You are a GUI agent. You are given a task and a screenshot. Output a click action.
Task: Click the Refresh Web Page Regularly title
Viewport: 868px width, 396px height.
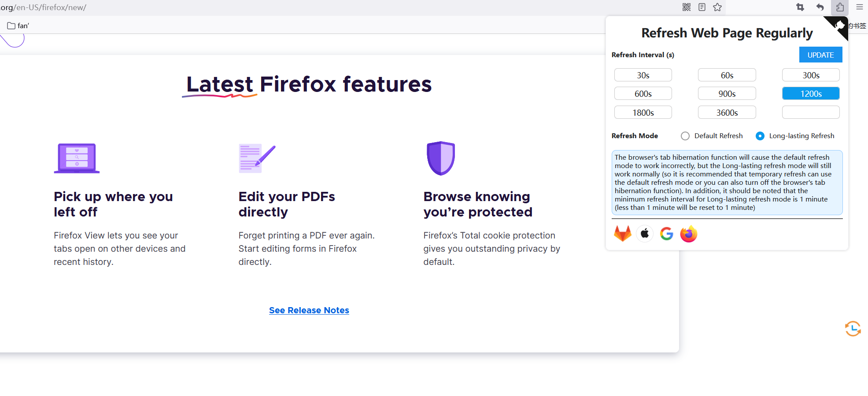click(x=727, y=33)
